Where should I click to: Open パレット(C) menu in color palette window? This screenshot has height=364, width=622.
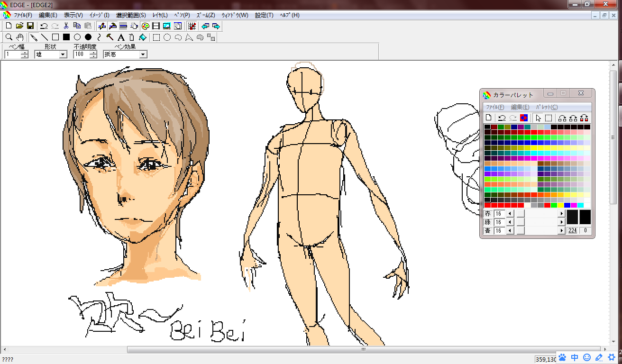(x=547, y=107)
